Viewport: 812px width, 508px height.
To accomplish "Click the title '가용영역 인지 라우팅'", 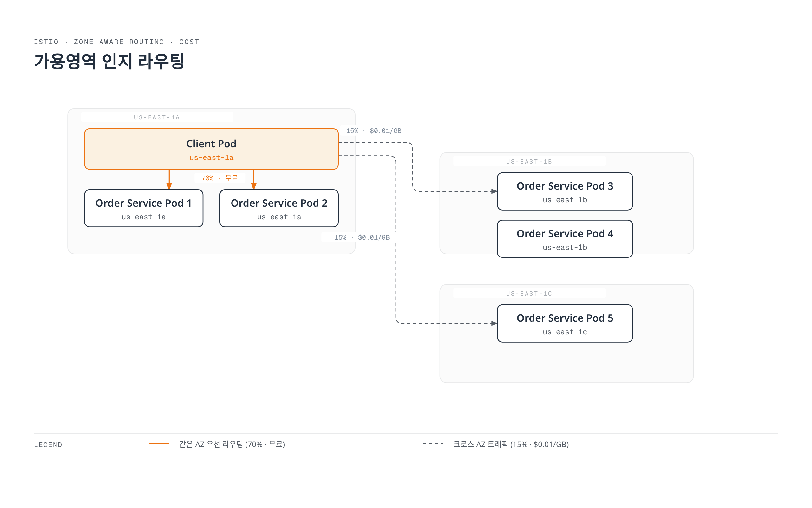I will click(109, 62).
